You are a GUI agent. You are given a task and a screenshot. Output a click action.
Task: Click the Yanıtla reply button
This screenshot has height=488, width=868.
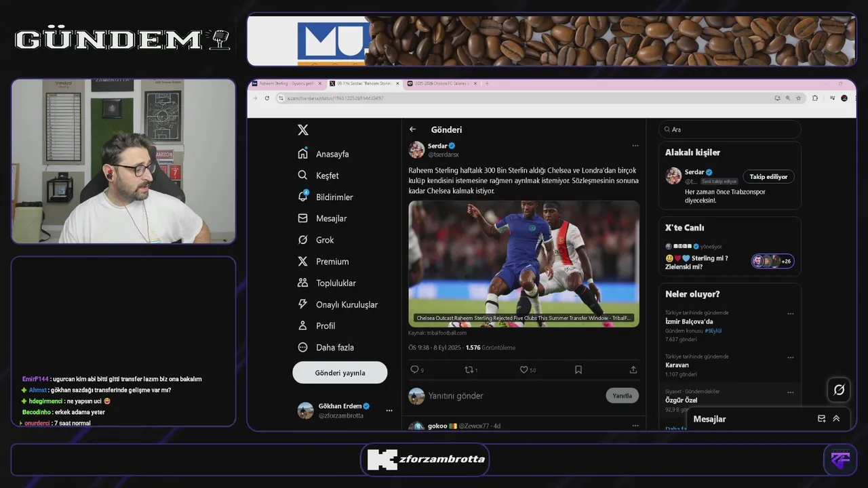[x=622, y=396]
